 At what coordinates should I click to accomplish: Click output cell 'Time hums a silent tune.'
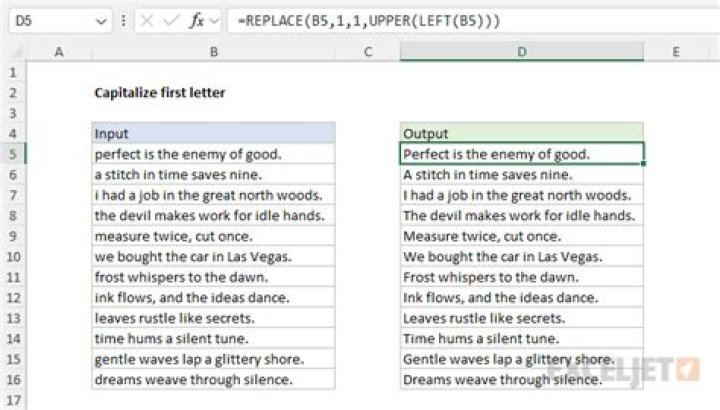(x=522, y=338)
